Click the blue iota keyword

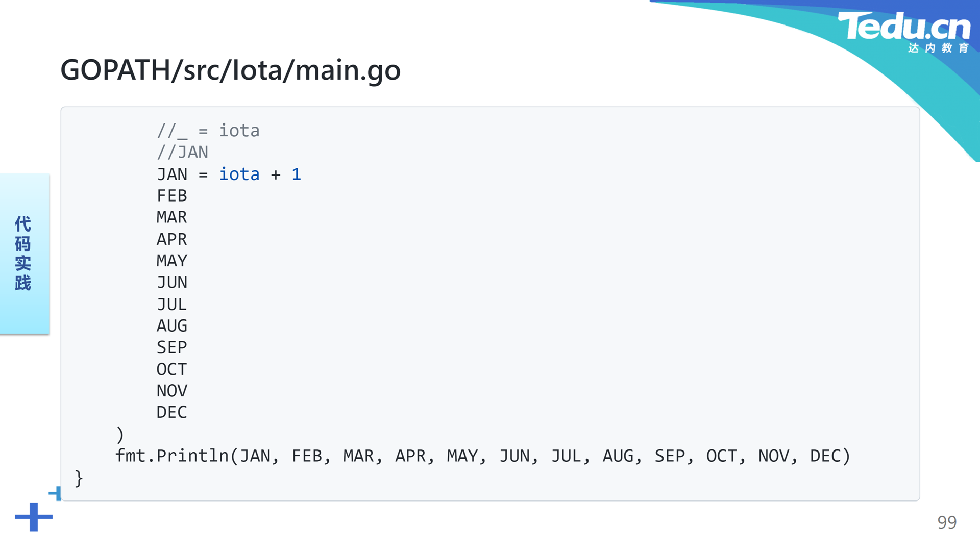[239, 174]
